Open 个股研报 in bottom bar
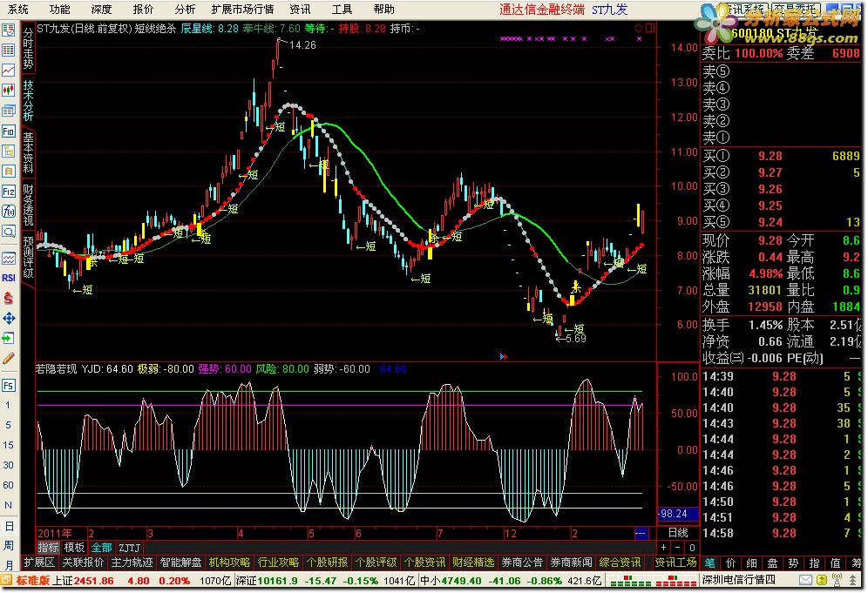 click(x=327, y=563)
